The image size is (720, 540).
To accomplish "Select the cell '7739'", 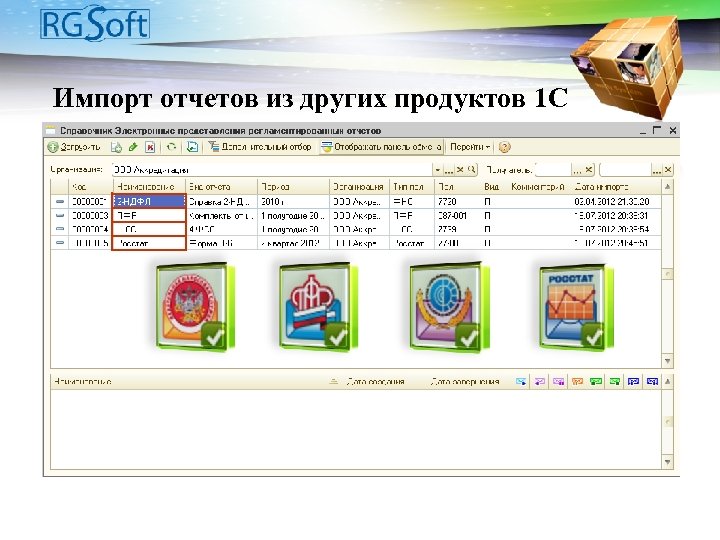I will (457, 229).
